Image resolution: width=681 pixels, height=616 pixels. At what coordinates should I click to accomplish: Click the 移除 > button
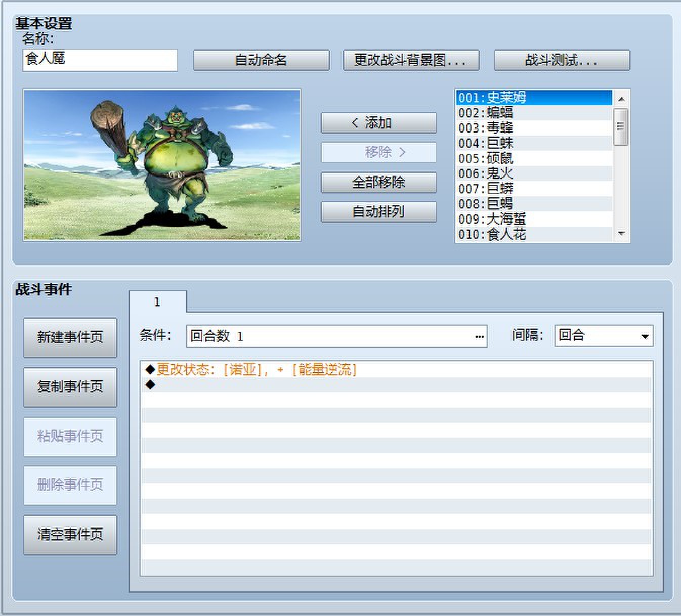click(378, 152)
